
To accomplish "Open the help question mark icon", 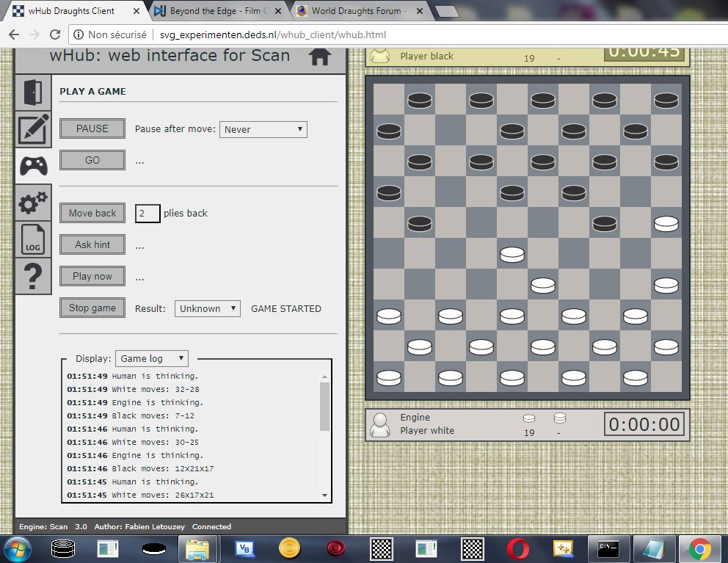I will pyautogui.click(x=33, y=276).
